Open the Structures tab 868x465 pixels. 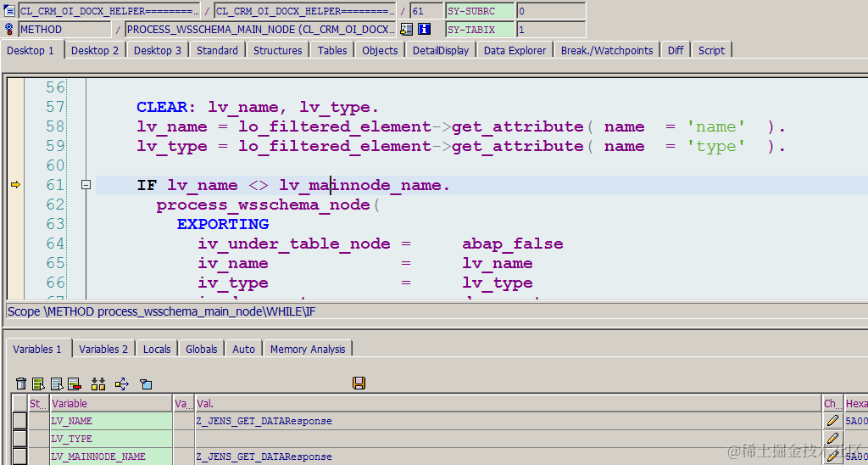click(x=278, y=50)
